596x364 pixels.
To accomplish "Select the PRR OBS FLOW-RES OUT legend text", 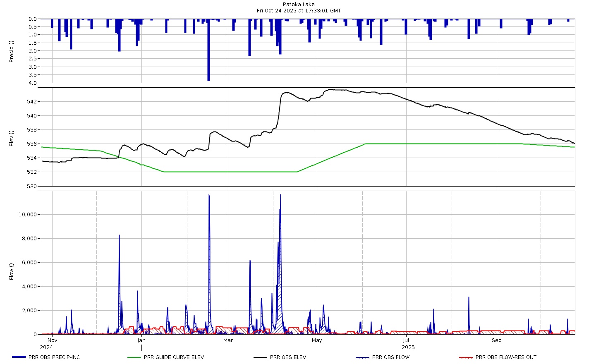I will click(x=506, y=357).
